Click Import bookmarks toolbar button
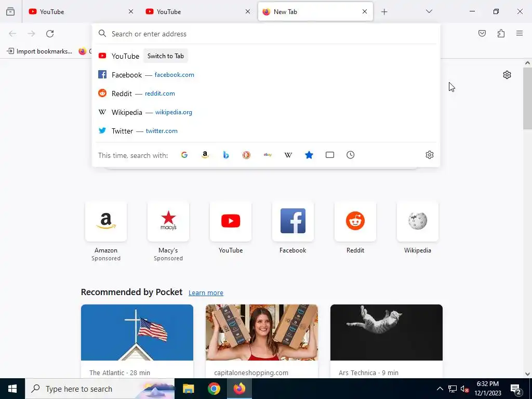 [x=39, y=51]
